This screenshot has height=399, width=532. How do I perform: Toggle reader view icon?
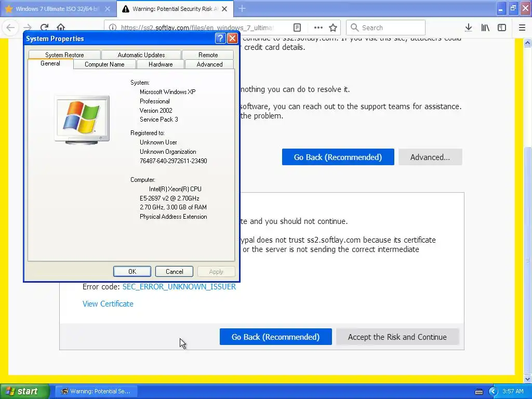click(297, 28)
